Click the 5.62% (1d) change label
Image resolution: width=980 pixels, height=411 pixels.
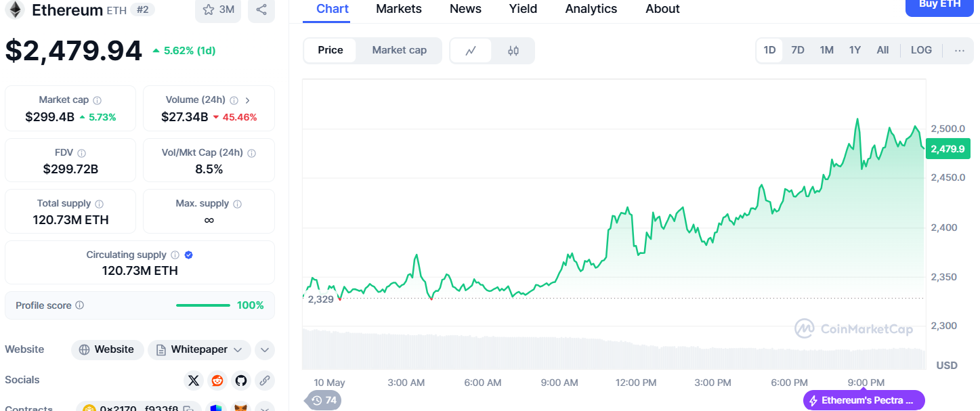[x=184, y=51]
